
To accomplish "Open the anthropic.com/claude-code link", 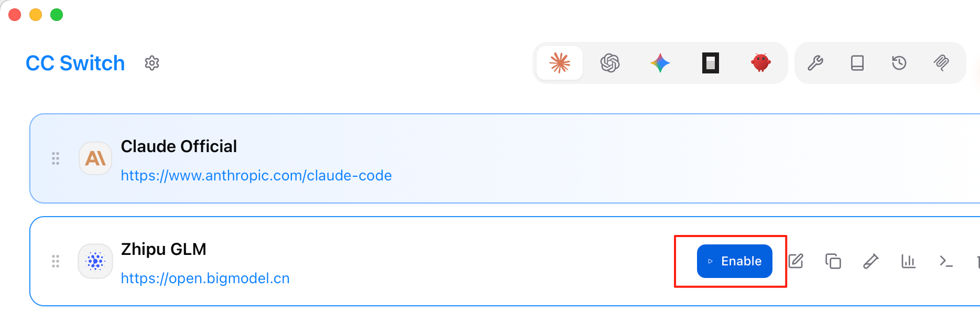I will [256, 175].
